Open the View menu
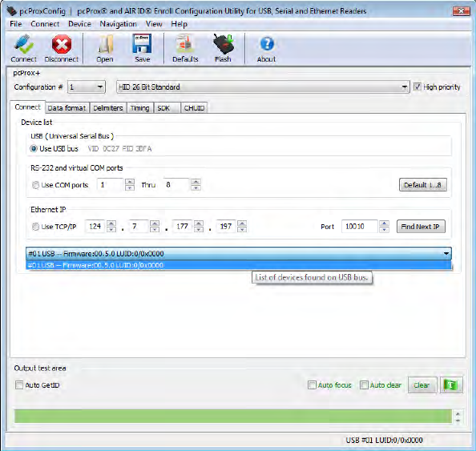The image size is (476, 451). tap(154, 24)
